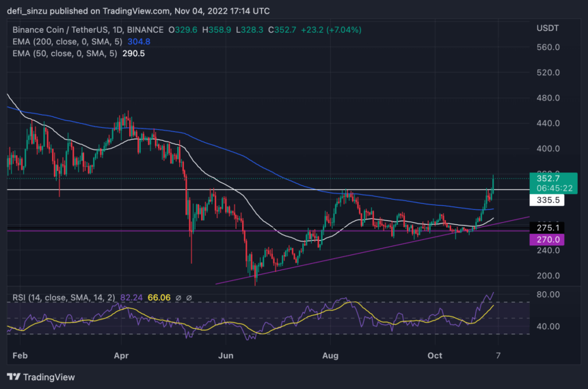The width and height of the screenshot is (588, 389).
Task: Click the first RSI null symbol ∅
Action: (178, 298)
